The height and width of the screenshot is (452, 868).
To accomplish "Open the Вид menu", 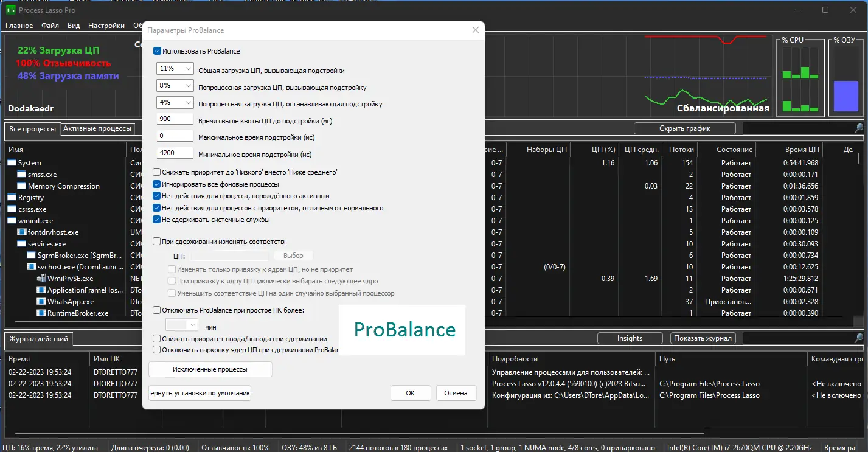I will tap(74, 26).
